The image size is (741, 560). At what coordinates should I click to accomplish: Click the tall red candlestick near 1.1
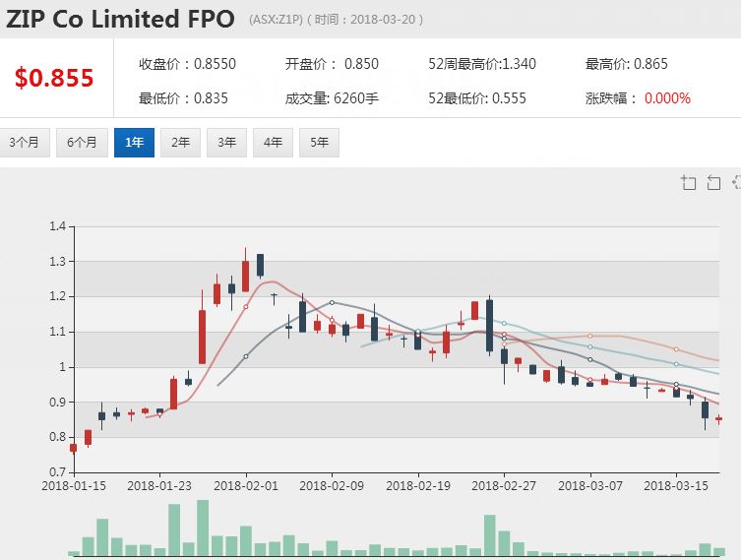pyautogui.click(x=203, y=337)
